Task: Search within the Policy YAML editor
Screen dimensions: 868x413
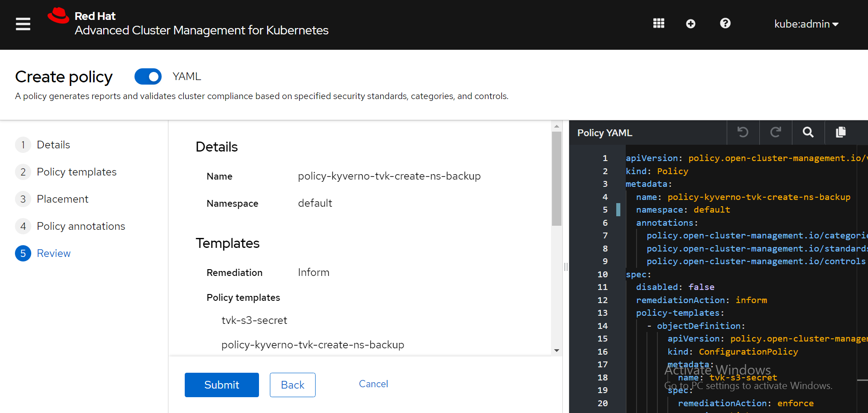Action: pyautogui.click(x=808, y=132)
